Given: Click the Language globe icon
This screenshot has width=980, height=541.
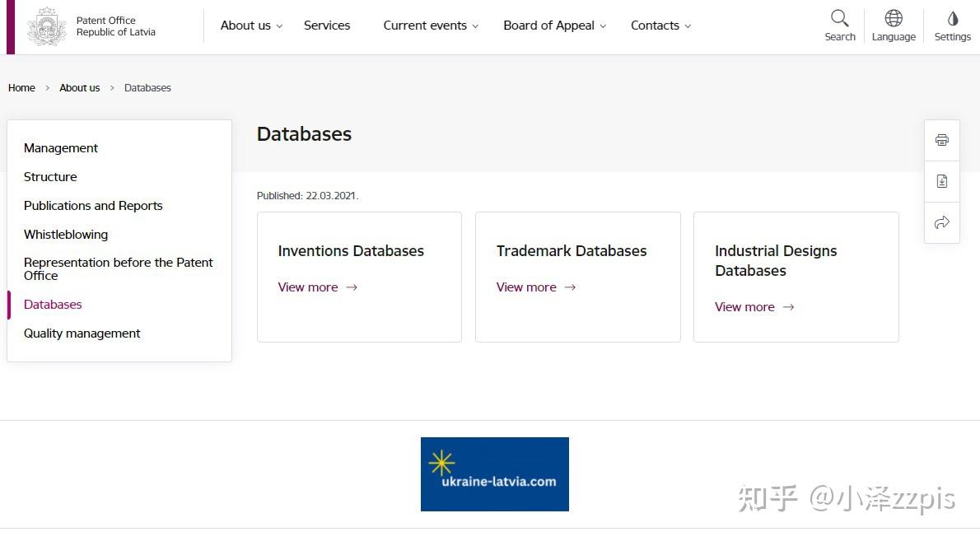Looking at the screenshot, I should point(894,19).
